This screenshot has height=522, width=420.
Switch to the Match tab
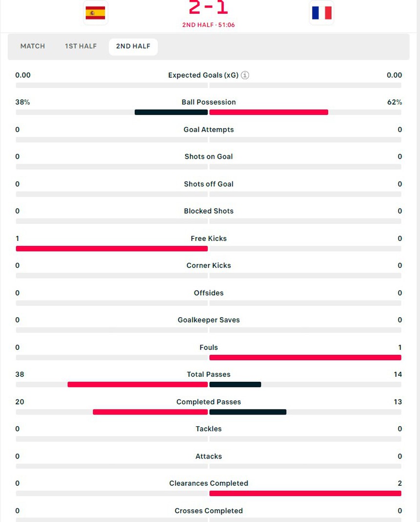33,46
